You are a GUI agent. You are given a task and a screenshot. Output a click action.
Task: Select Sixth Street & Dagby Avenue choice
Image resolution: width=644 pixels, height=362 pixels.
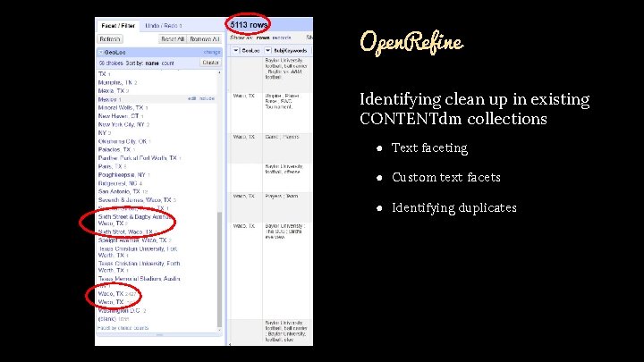[136, 220]
